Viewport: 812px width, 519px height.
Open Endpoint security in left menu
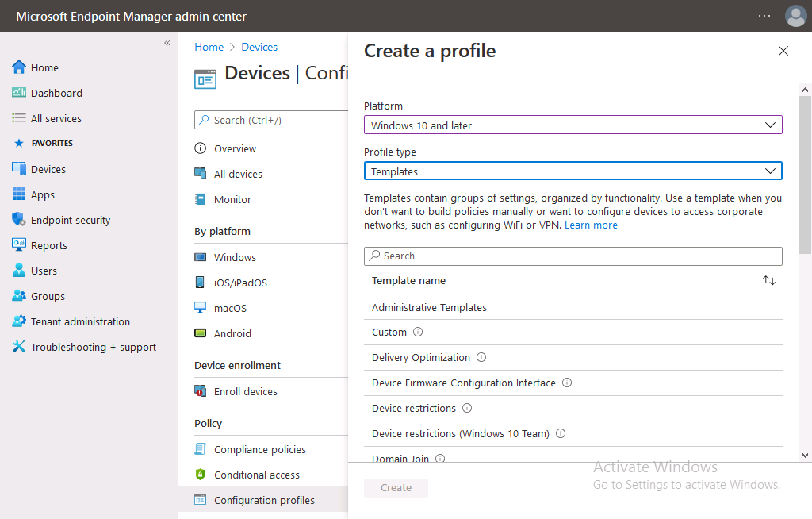coord(71,220)
